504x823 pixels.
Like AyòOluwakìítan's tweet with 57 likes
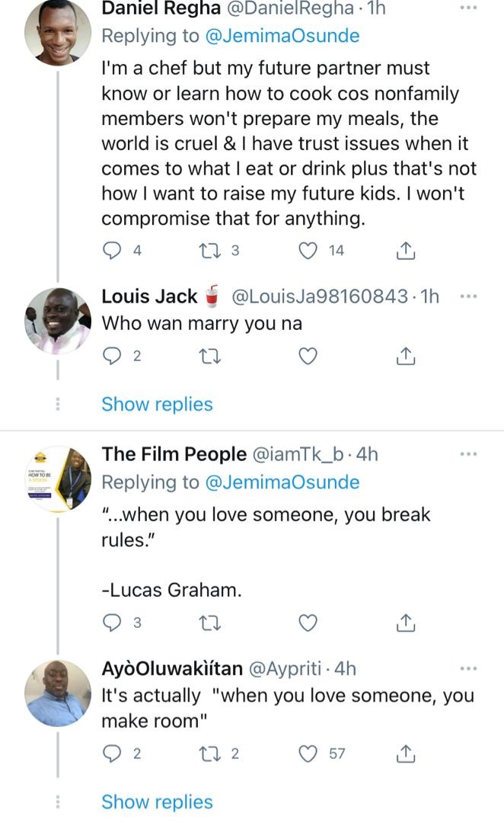(308, 754)
